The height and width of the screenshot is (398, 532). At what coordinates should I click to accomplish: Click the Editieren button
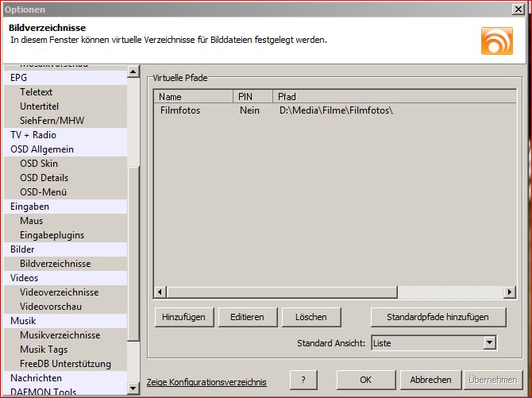click(x=247, y=317)
